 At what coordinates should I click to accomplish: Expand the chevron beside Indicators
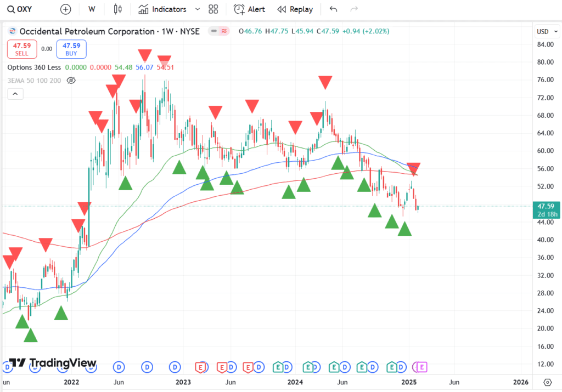click(x=198, y=9)
